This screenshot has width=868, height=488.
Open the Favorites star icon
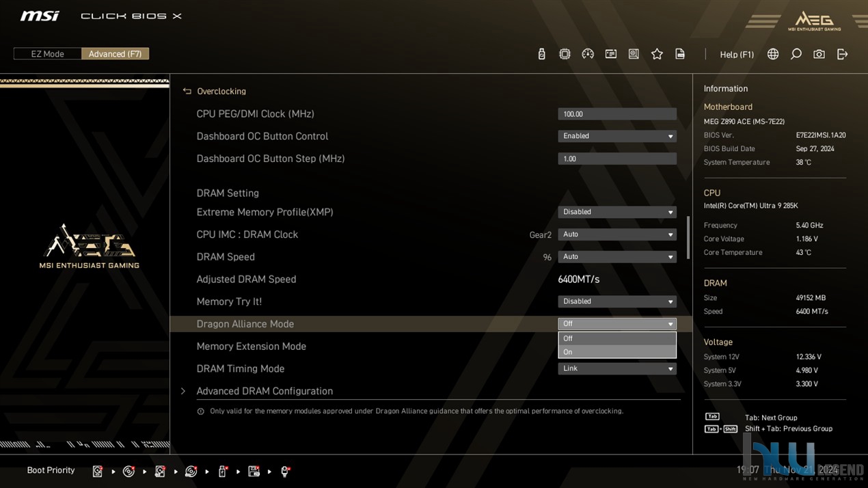tap(657, 54)
